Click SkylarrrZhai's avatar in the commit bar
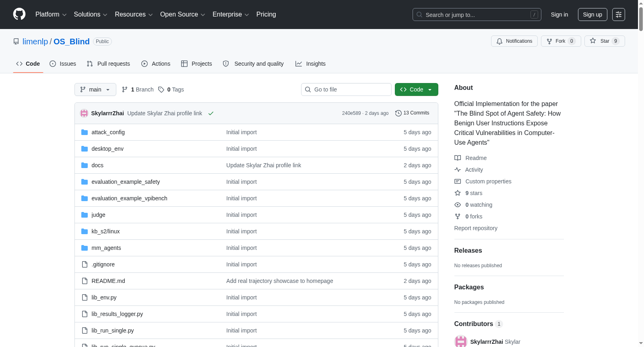This screenshot has height=347, width=644. 84,113
